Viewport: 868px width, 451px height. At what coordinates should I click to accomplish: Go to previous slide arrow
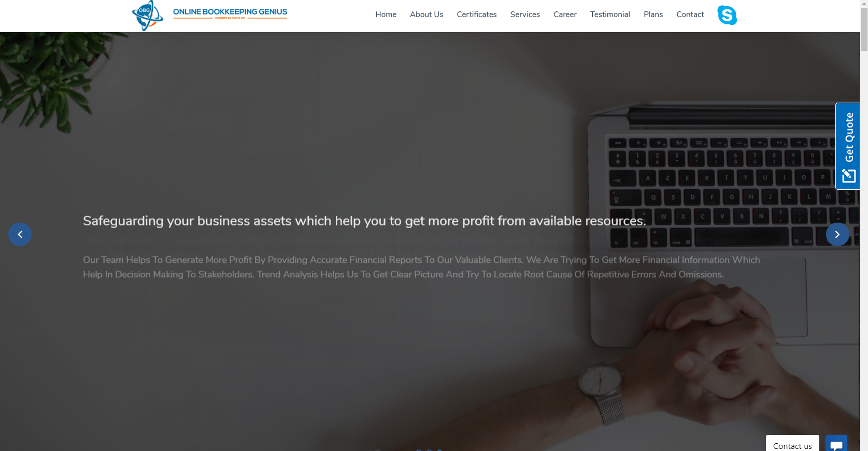click(20, 234)
